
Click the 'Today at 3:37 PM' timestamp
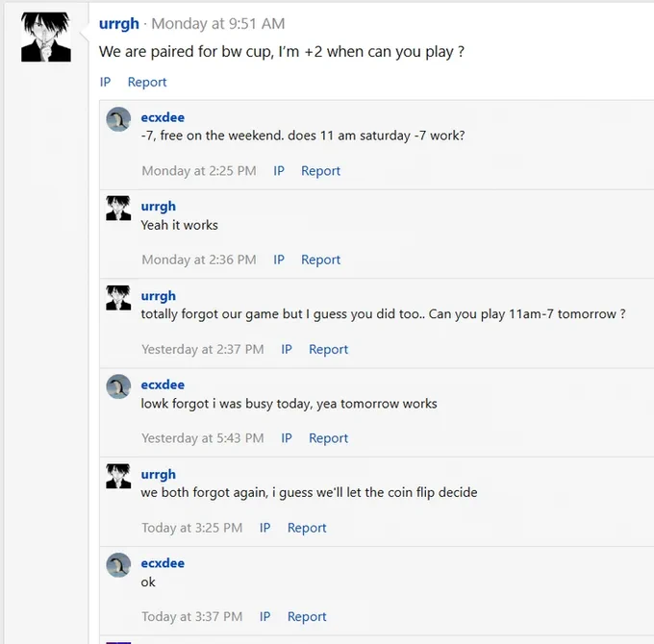click(x=191, y=616)
